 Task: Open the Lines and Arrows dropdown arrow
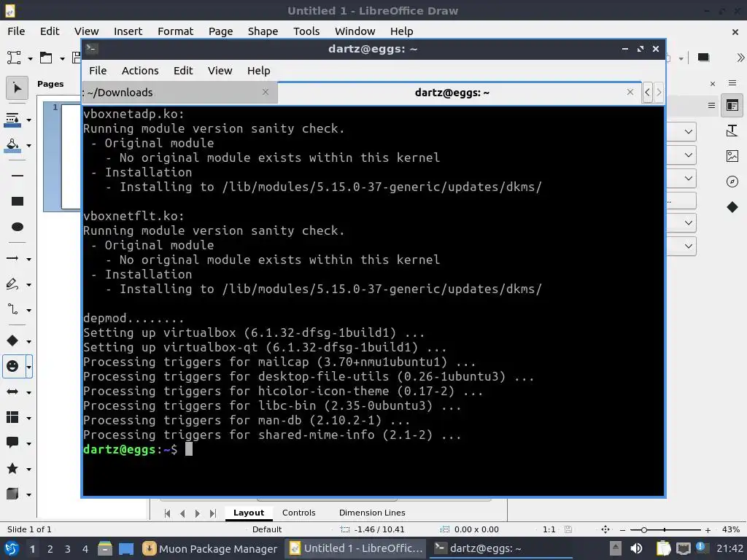point(28,259)
